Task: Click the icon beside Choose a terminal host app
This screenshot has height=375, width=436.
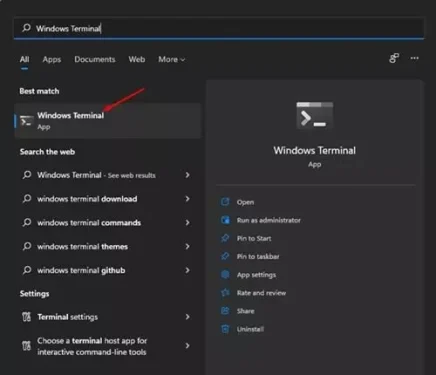Action: (x=26, y=346)
